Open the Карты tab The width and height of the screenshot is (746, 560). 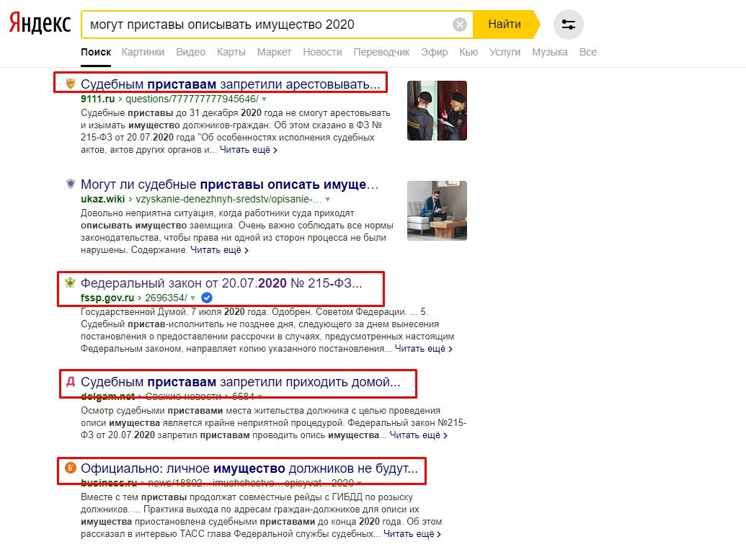231,52
